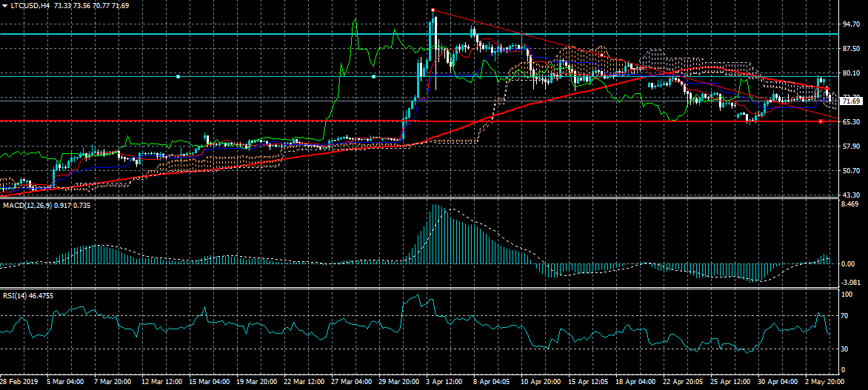
Task: Click the 43.30 price scale label
Action: click(849, 195)
